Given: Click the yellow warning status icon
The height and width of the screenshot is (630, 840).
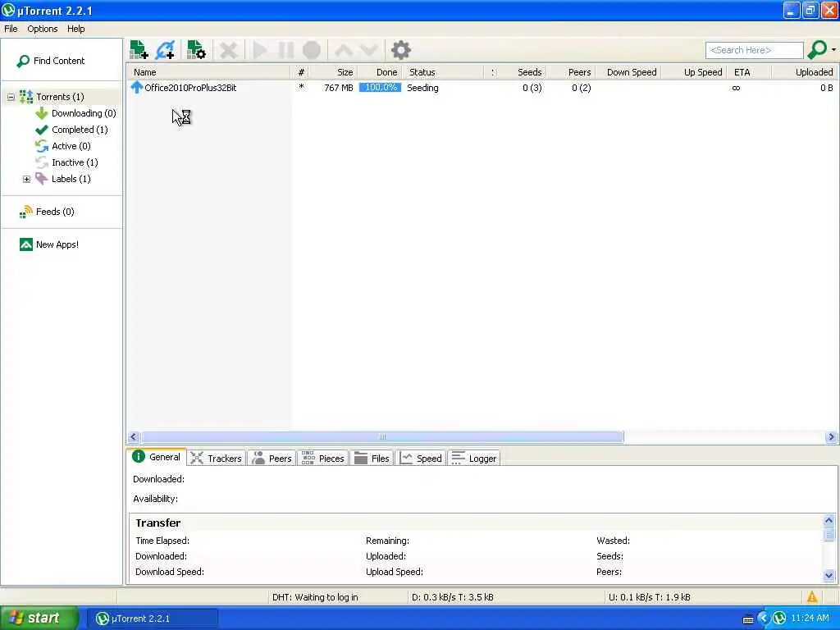Looking at the screenshot, I should 812,597.
